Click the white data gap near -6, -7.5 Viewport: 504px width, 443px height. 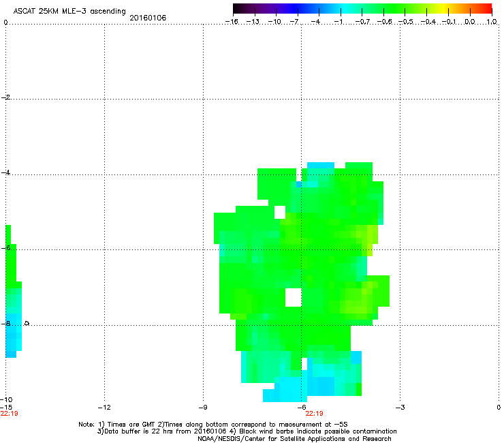tap(294, 297)
